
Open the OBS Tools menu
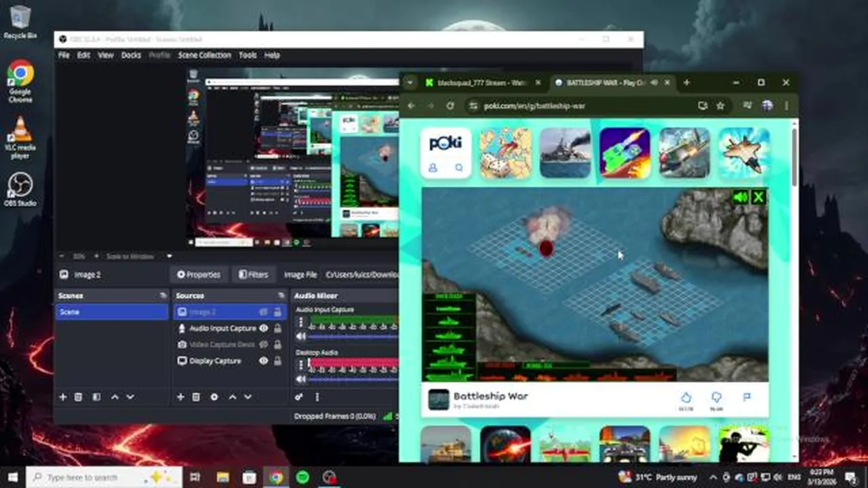coord(248,55)
